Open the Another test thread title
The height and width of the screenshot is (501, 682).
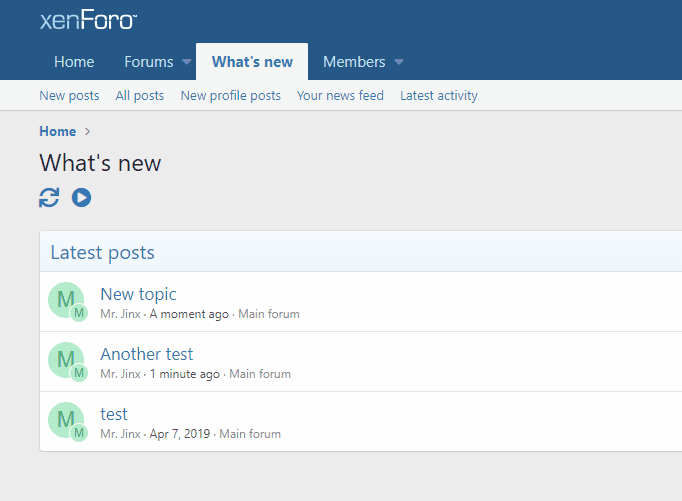pos(147,354)
